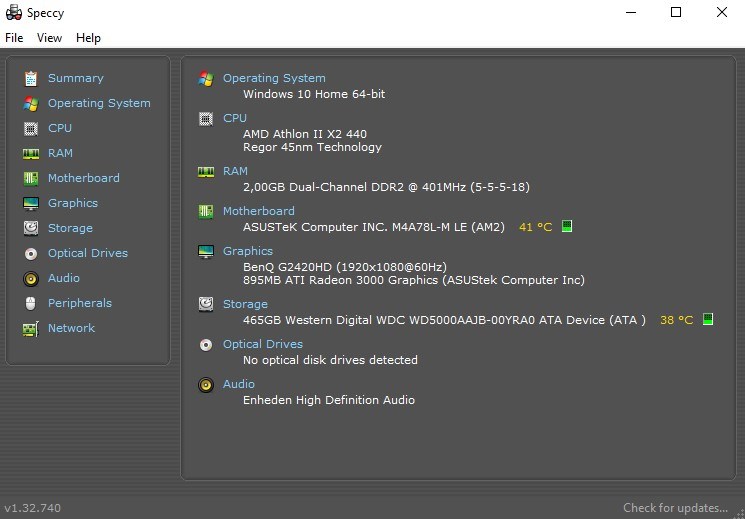
Task: Click the Optical Drives disc icon in sidebar
Action: tap(30, 253)
